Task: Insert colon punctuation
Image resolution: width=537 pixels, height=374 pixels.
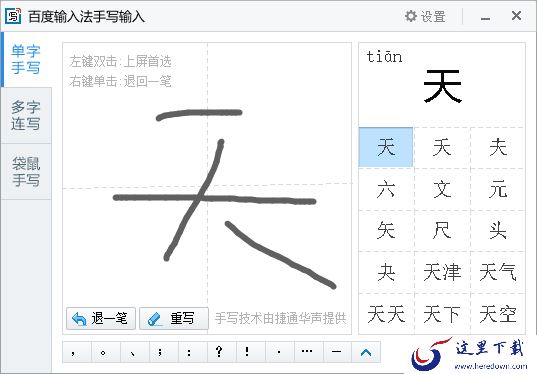Action: 192,352
